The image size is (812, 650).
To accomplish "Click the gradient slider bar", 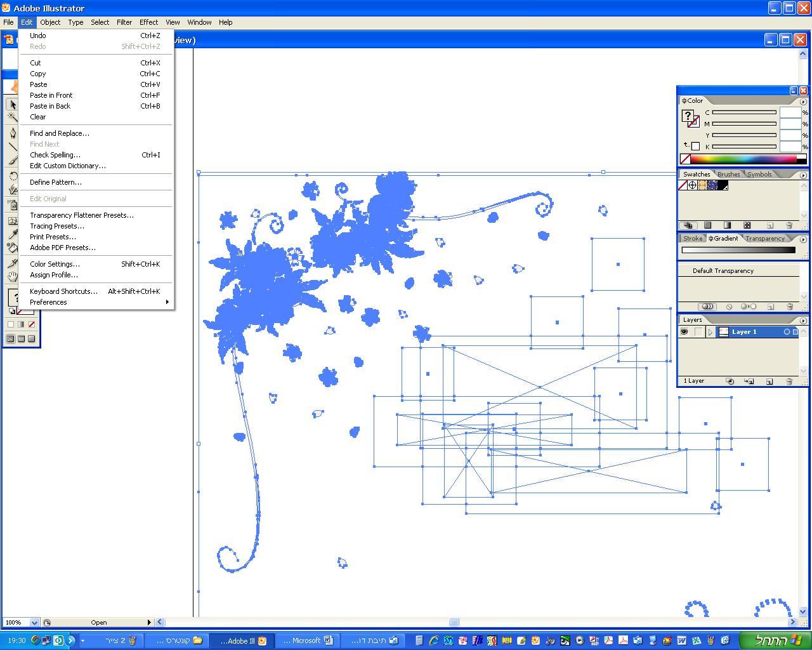I will click(x=738, y=250).
